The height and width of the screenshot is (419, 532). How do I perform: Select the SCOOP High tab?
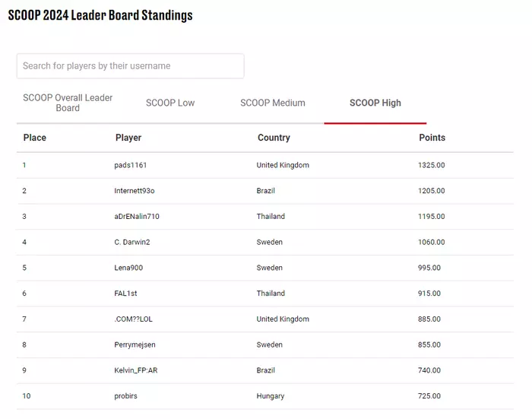click(375, 103)
